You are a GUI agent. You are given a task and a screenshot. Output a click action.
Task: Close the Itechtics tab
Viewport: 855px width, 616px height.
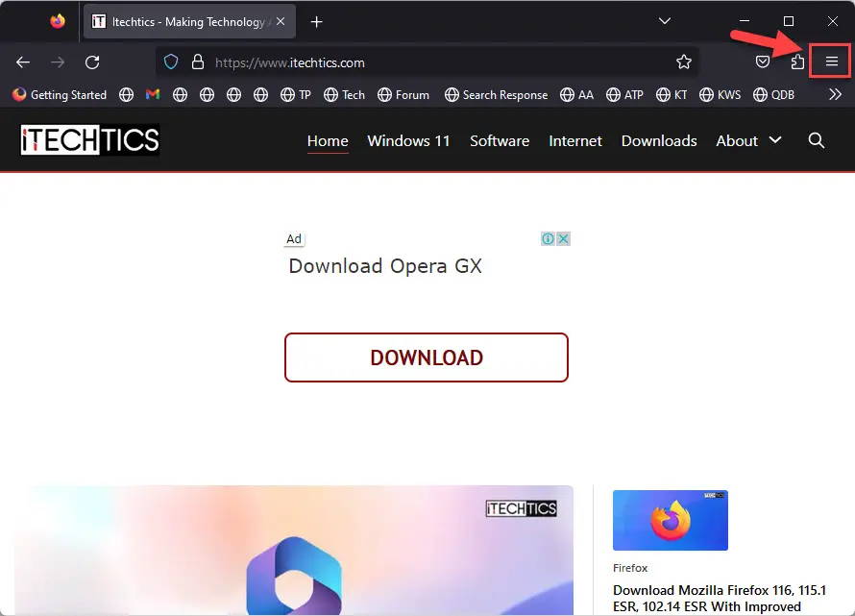click(281, 21)
